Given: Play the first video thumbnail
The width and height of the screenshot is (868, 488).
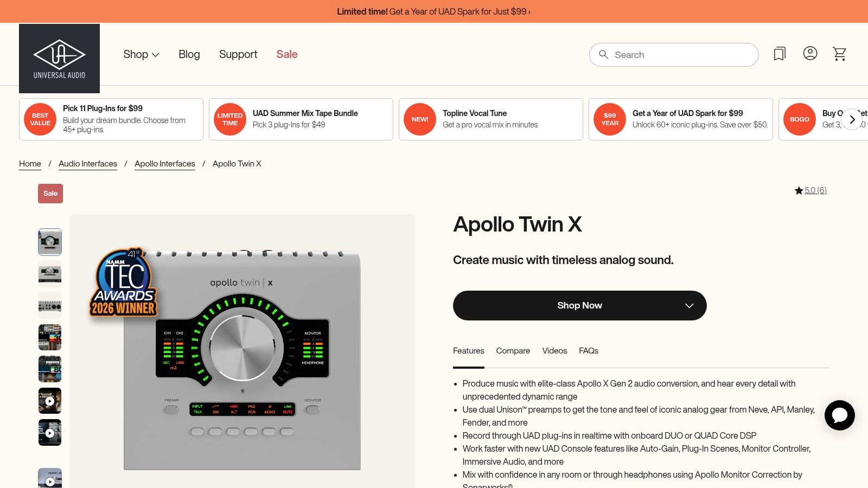Looking at the screenshot, I should coord(50,401).
